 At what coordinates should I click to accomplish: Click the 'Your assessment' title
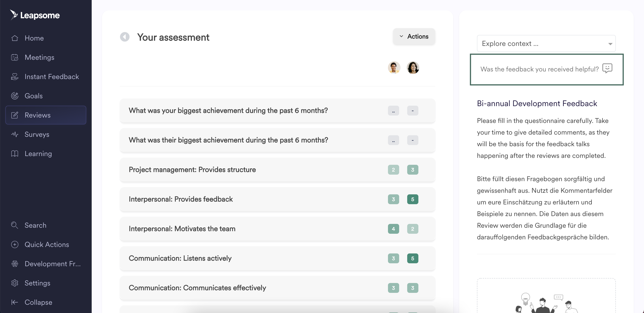[x=173, y=37]
